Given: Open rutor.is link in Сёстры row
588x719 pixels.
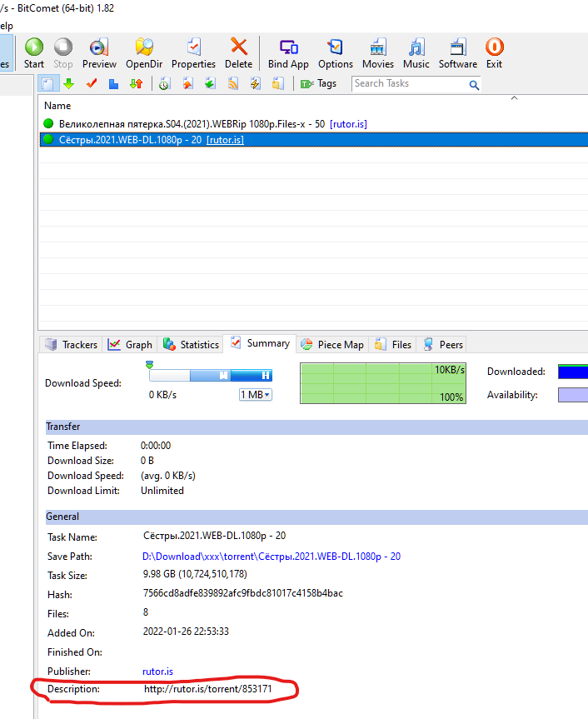Looking at the screenshot, I should (225, 140).
